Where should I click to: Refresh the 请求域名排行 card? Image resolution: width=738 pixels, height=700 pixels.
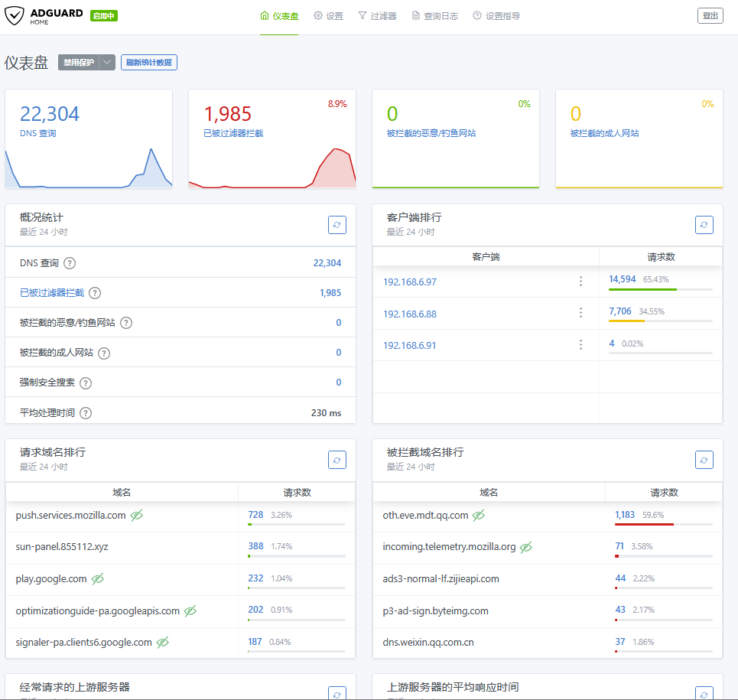click(337, 459)
